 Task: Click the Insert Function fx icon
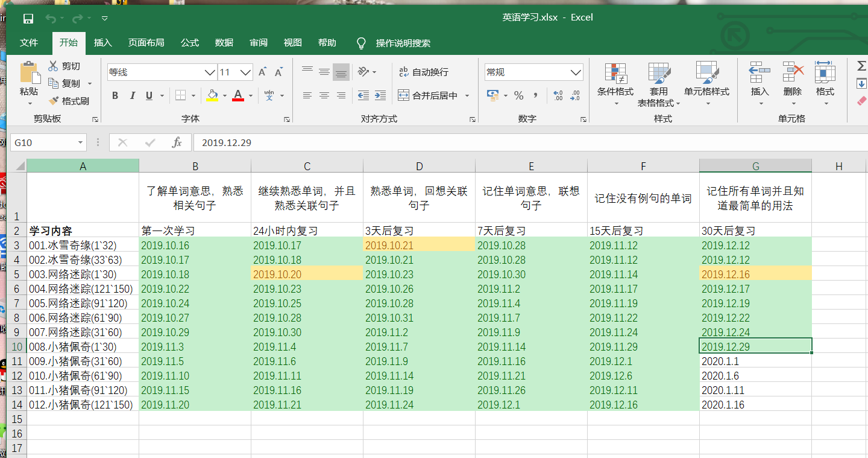(177, 142)
